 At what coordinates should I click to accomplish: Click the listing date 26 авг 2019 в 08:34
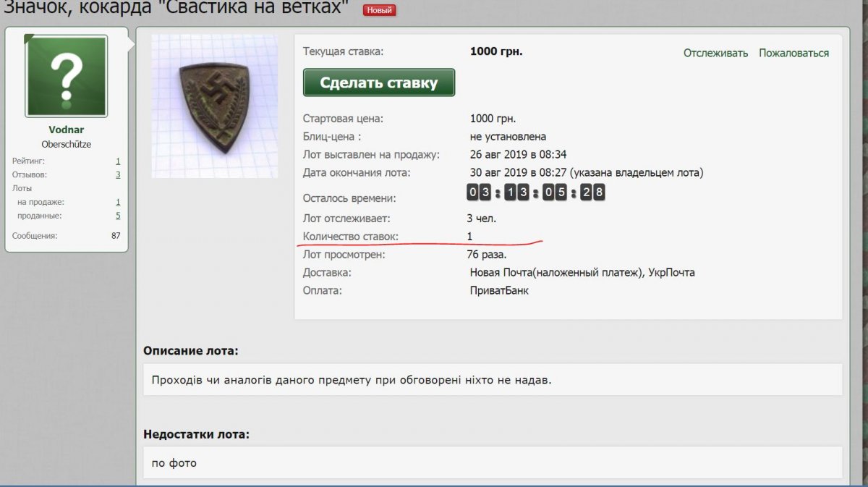518,154
